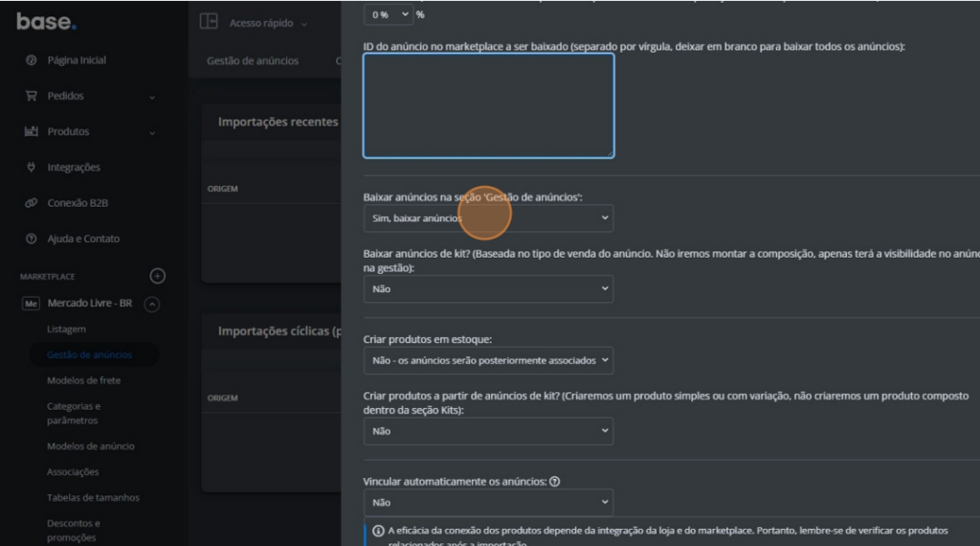Click the help icon beside Vincular automaticamente
Viewport: 980px width, 546px height.
(x=555, y=482)
